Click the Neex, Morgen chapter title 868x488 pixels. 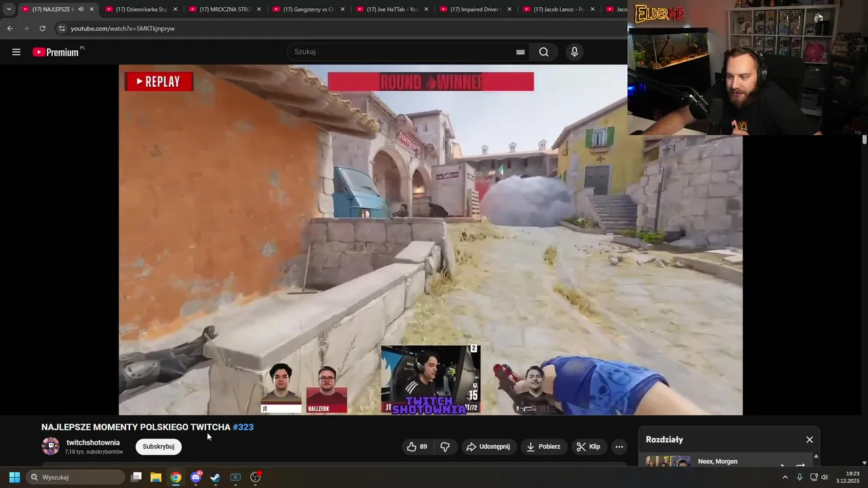point(717,462)
